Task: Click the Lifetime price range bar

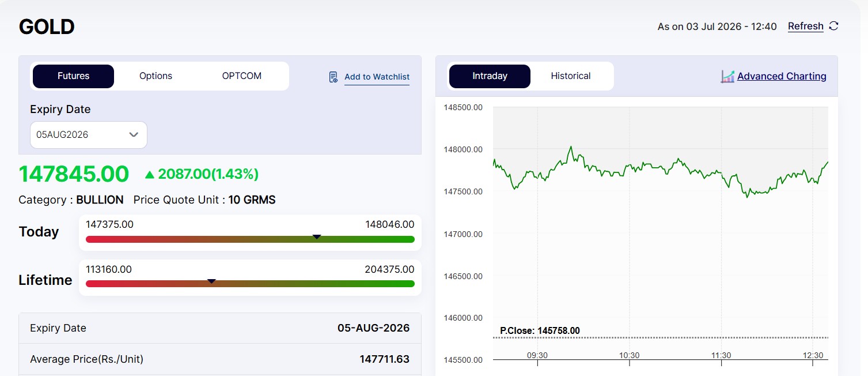Action: coord(250,284)
